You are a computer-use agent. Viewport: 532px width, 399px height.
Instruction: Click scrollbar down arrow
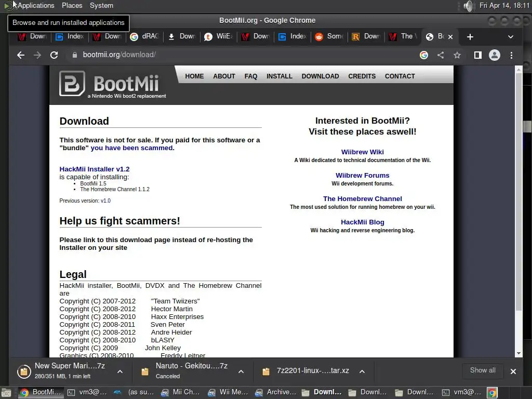pyautogui.click(x=518, y=353)
